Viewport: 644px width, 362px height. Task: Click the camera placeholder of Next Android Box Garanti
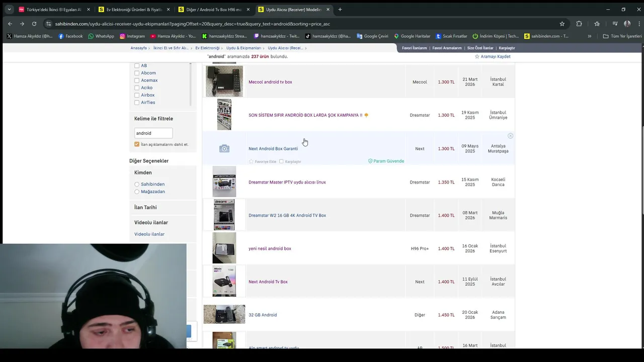(224, 148)
